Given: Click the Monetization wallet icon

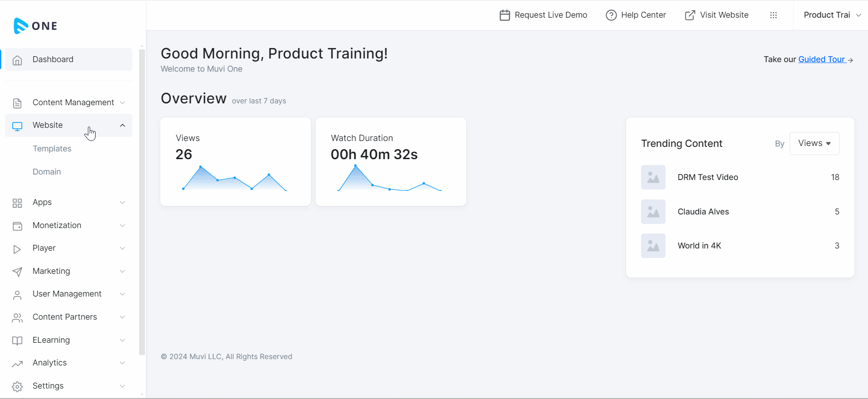Looking at the screenshot, I should point(17,226).
